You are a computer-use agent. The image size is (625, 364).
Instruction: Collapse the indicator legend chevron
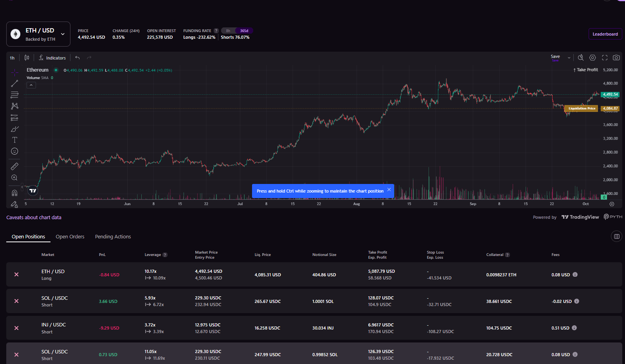click(x=31, y=85)
